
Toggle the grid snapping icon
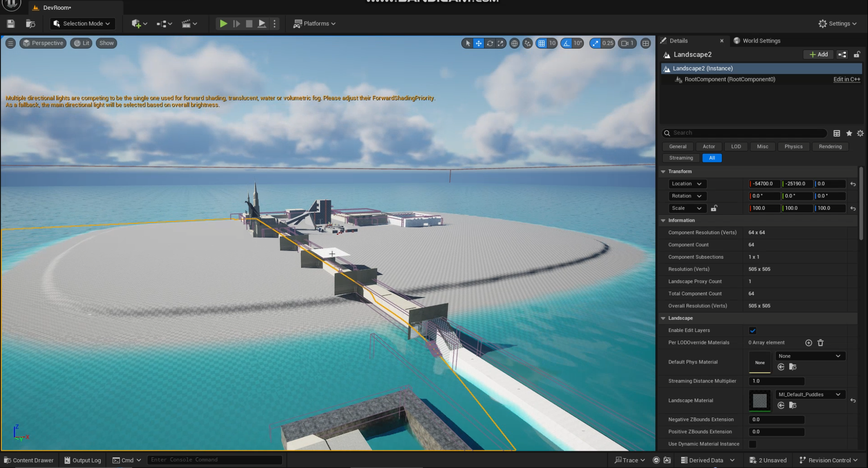(541, 43)
